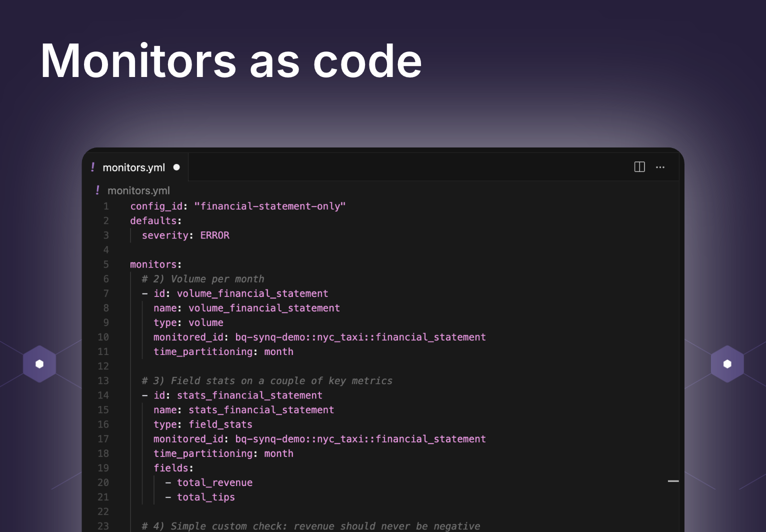The image size is (766, 532).
Task: Click the YAML file icon on the tab
Action: coord(92,167)
